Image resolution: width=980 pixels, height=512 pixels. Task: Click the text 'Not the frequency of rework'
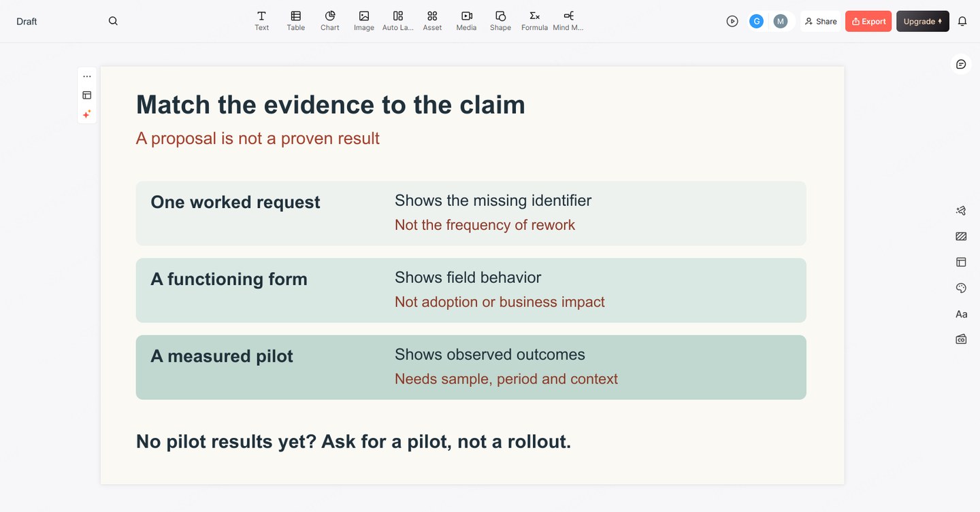pyautogui.click(x=485, y=225)
